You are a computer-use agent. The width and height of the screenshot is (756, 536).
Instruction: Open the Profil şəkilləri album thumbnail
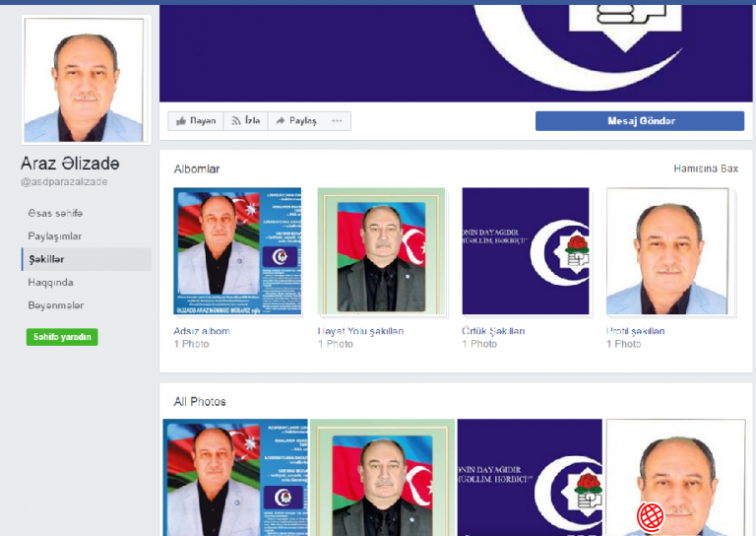[x=669, y=251]
